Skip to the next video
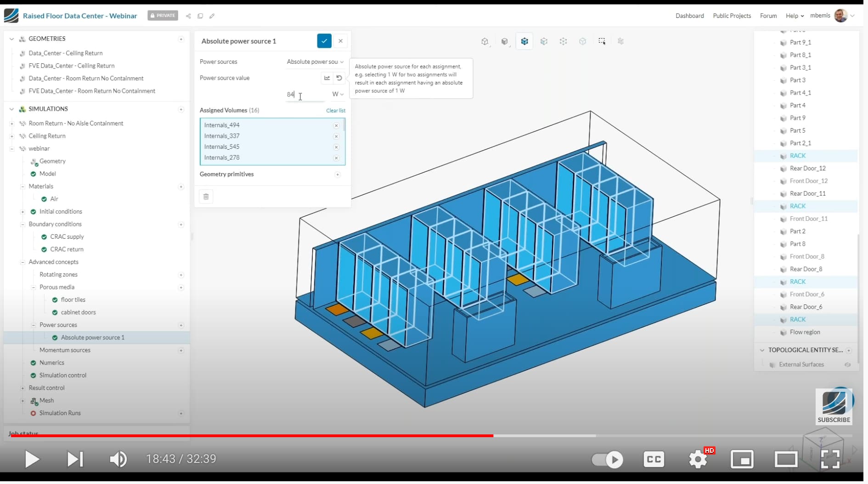The width and height of the screenshot is (868, 484). 75,459
